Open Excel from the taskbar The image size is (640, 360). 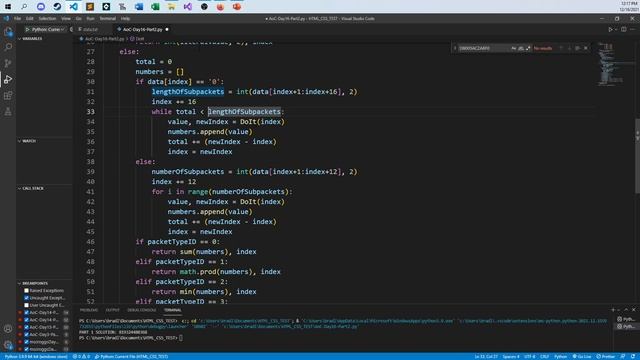(155, 7)
